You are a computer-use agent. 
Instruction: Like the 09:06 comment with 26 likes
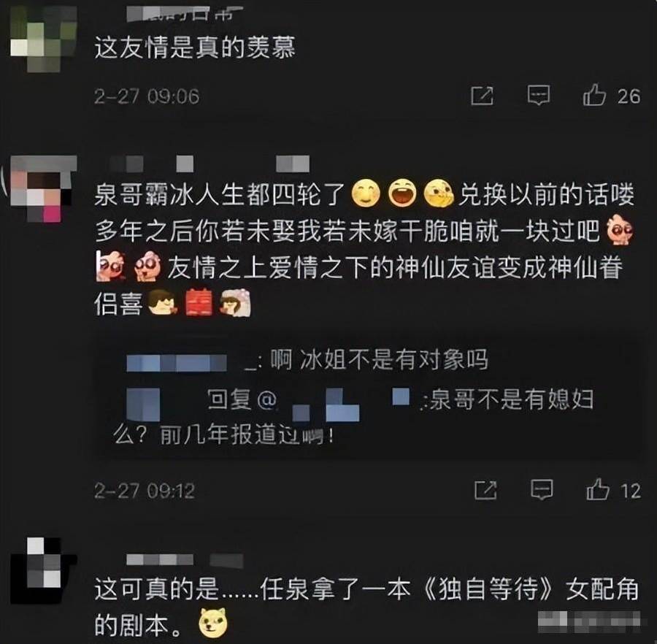[x=594, y=95]
